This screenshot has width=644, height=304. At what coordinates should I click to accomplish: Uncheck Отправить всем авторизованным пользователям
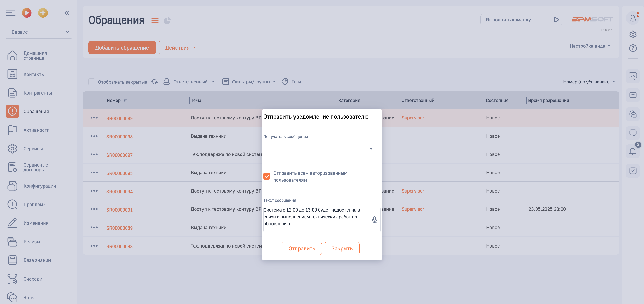(x=267, y=176)
